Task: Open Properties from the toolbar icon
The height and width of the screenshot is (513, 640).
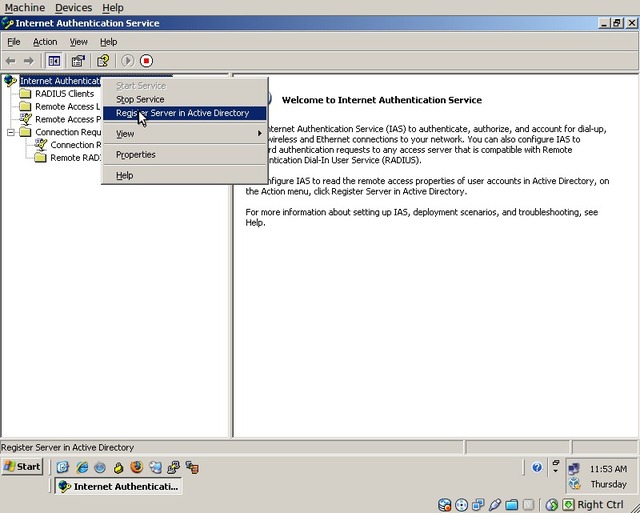Action: pyautogui.click(x=77, y=61)
